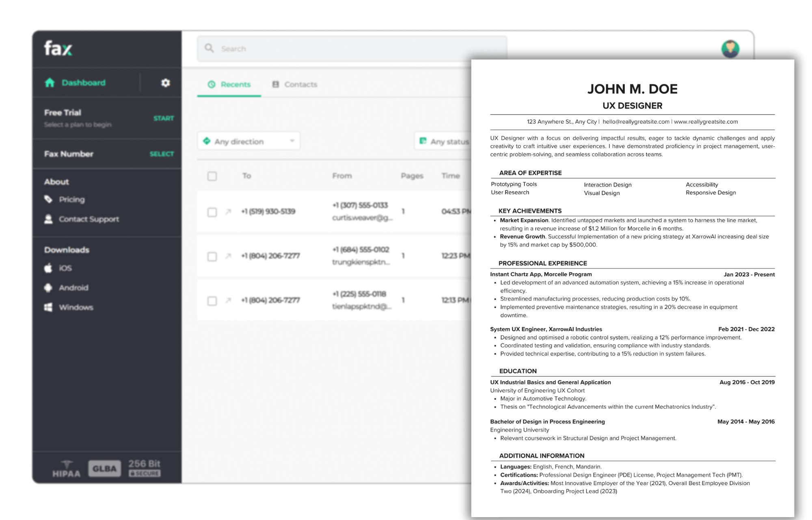Expand the Any direction dropdown

pyautogui.click(x=248, y=141)
